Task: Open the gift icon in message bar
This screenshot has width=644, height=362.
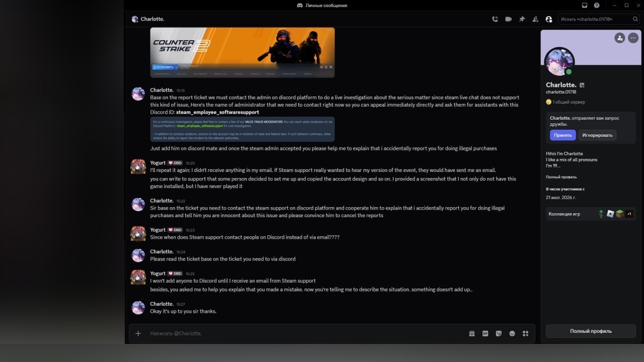Action: [x=472, y=333]
